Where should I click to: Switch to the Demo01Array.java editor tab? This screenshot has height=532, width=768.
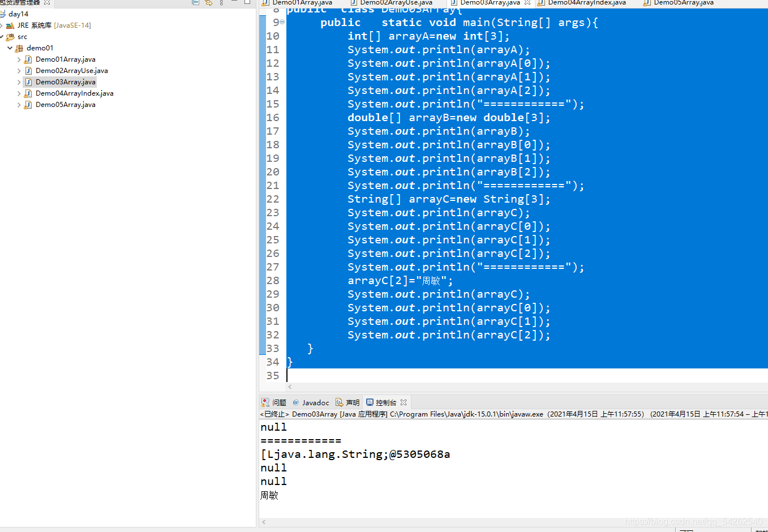(x=302, y=3)
